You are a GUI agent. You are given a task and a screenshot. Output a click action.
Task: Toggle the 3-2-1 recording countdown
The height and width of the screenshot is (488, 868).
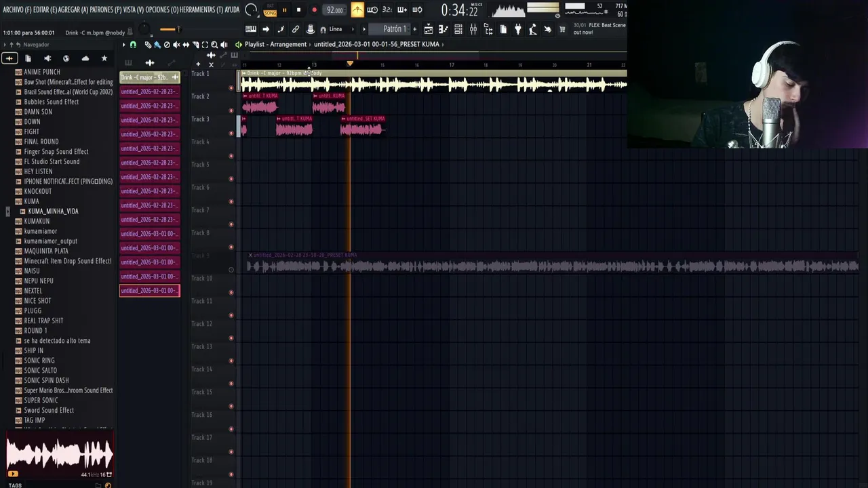tap(387, 9)
